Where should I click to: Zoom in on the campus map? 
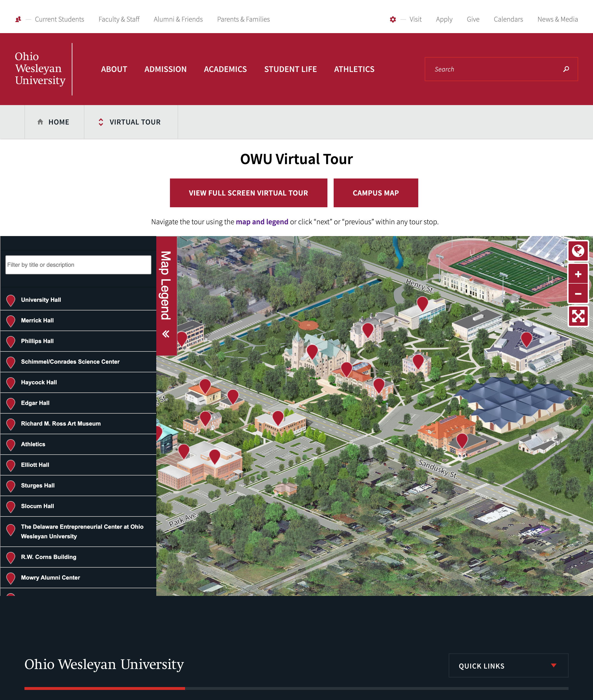pyautogui.click(x=579, y=274)
